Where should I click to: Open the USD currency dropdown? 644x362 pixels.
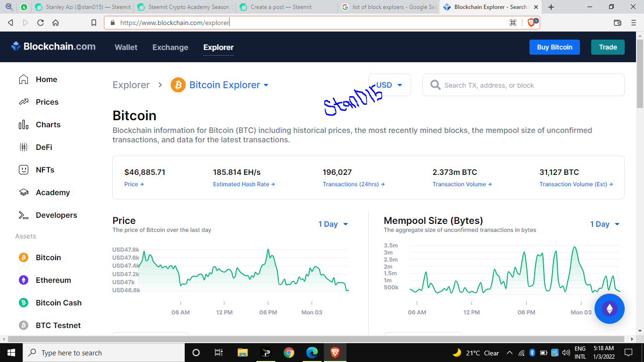(389, 85)
